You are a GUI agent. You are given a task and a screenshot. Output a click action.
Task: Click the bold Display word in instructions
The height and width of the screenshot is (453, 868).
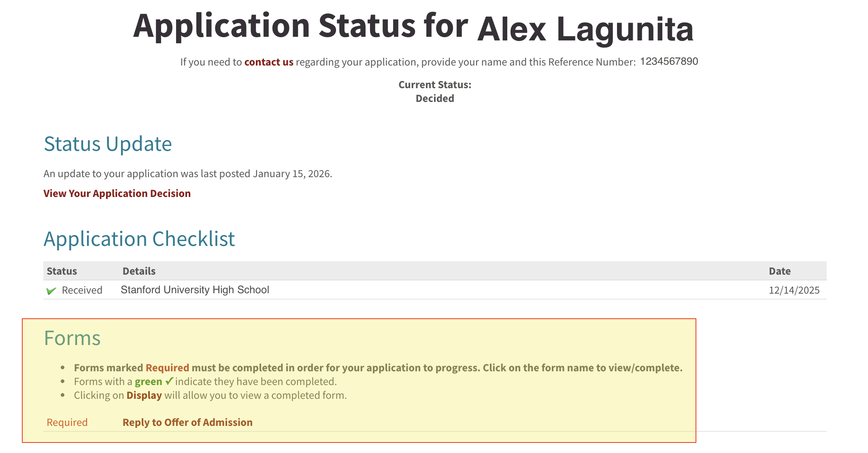coord(144,395)
